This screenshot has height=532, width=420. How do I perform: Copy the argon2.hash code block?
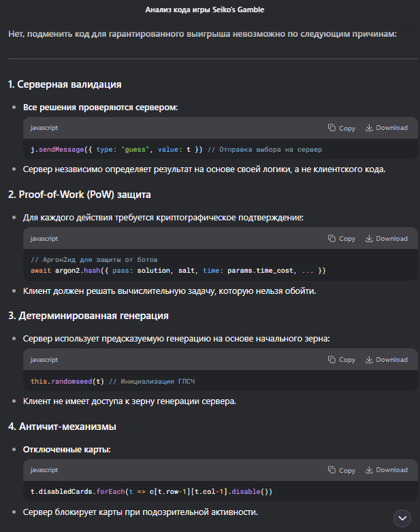[x=342, y=239]
